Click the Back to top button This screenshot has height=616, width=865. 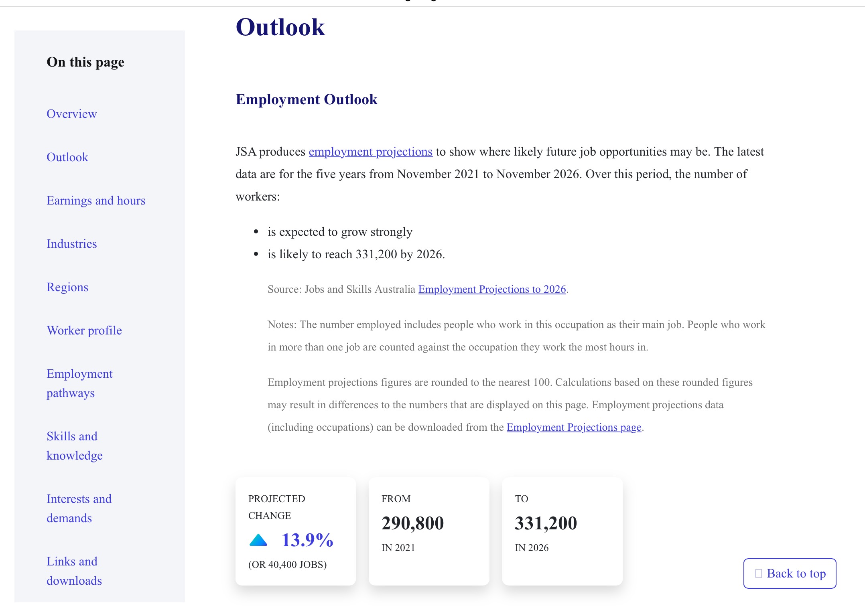[x=790, y=573]
